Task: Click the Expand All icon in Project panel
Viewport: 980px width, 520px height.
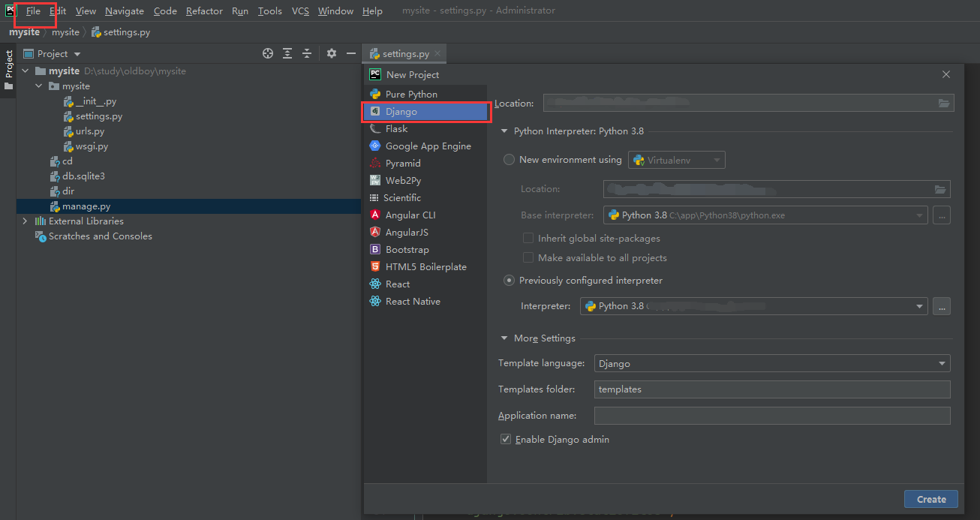Action: (287, 53)
